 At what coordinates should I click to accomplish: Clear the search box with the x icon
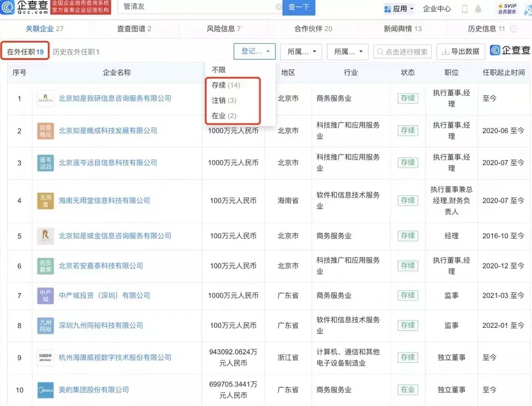pos(279,7)
